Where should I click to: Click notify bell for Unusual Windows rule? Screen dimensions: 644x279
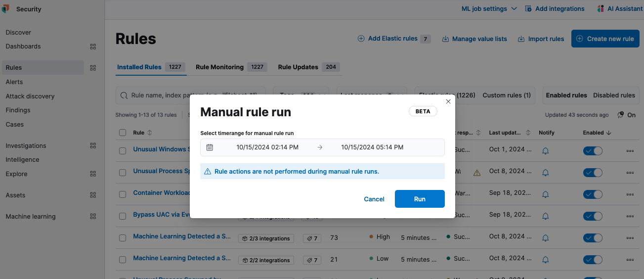click(546, 150)
